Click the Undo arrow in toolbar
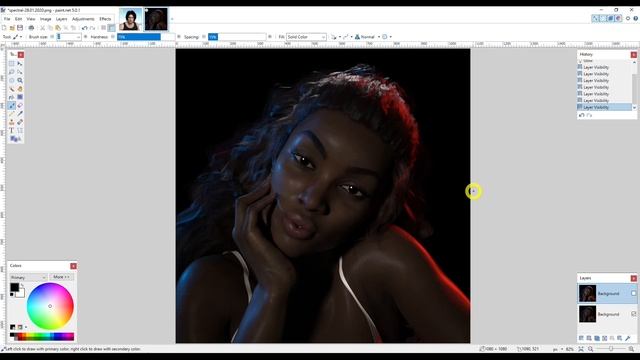This screenshot has width=640, height=360. tap(84, 28)
